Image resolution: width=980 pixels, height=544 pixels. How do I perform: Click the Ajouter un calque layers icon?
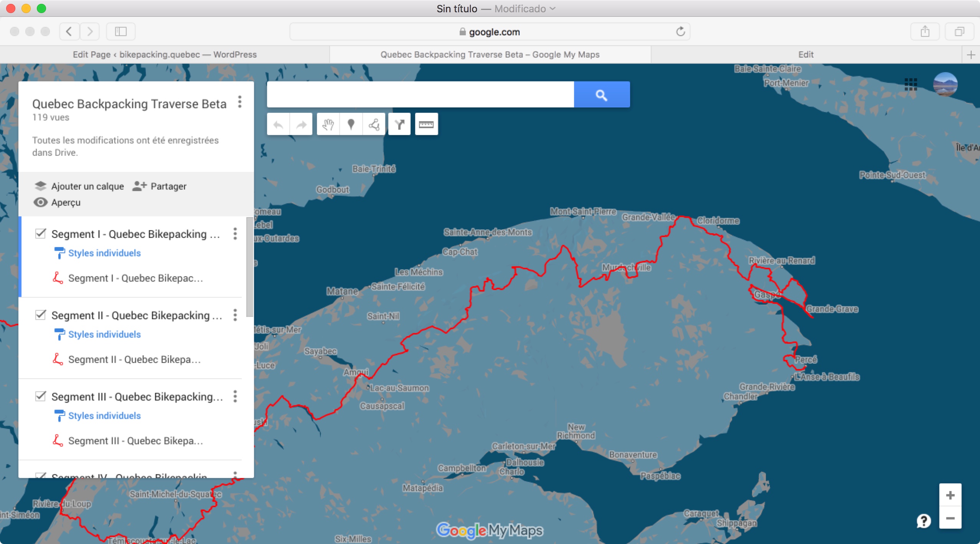coord(40,186)
